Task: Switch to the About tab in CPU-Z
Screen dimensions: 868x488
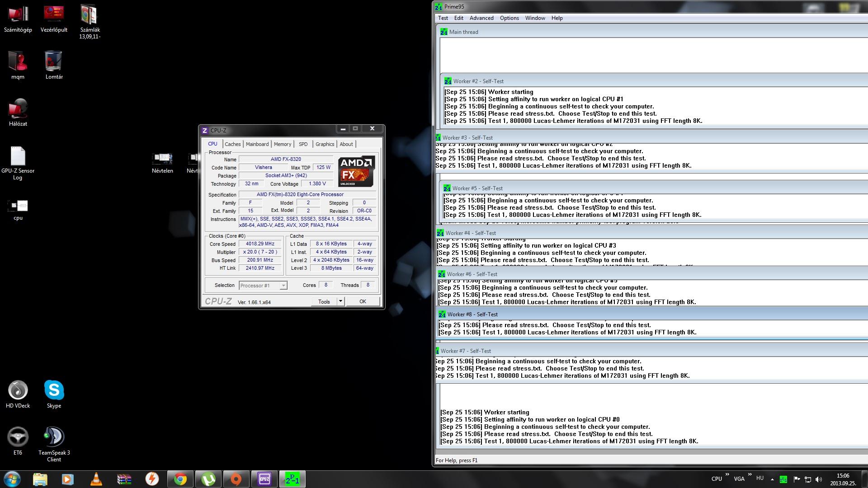Action: pyautogui.click(x=346, y=144)
